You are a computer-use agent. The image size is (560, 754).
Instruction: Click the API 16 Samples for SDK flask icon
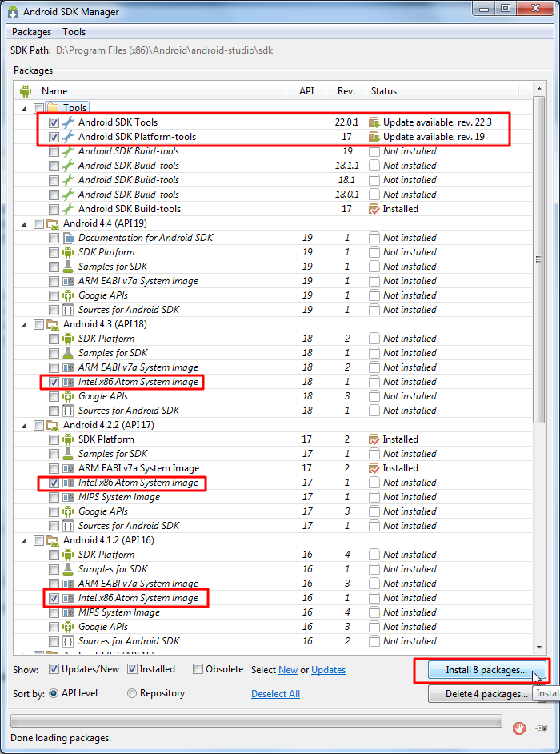click(68, 569)
